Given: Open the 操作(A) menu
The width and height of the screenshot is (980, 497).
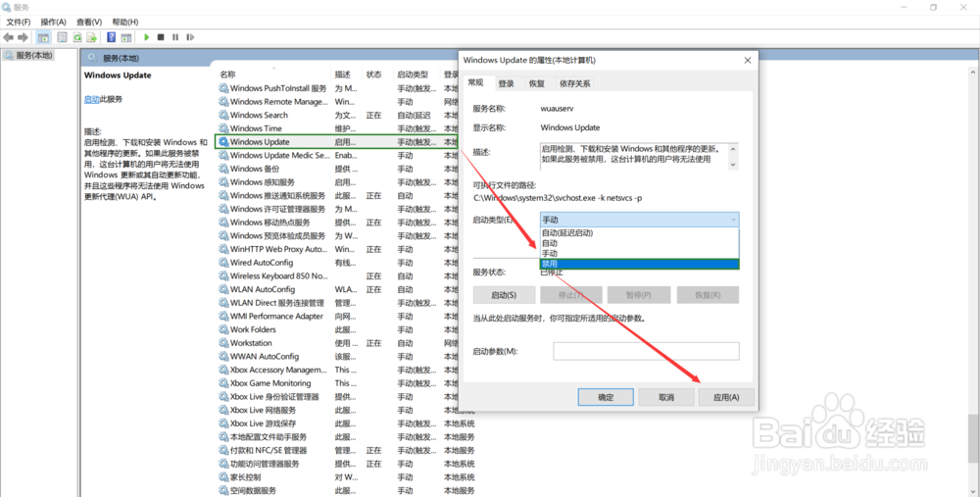Looking at the screenshot, I should coord(54,22).
